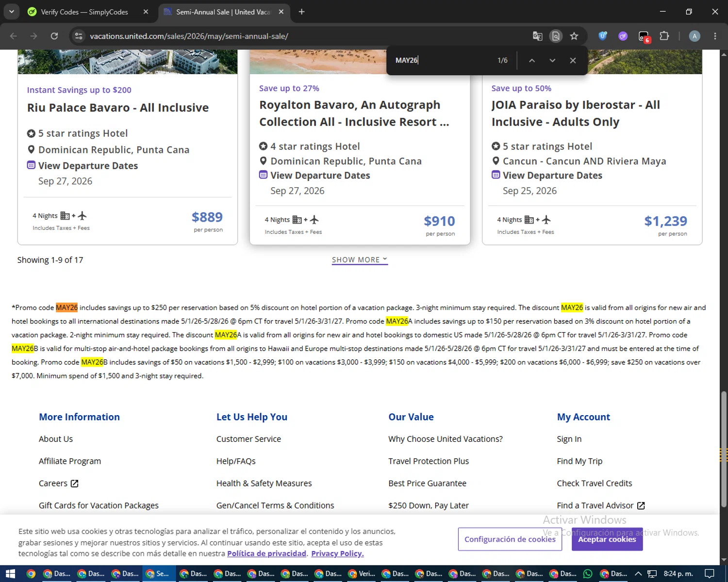Open Privacy Policy link in cookie banner
This screenshot has width=728, height=582.
click(337, 553)
